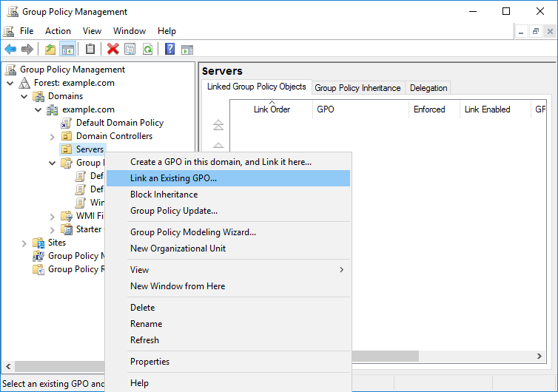Image resolution: width=558 pixels, height=392 pixels.
Task: Switch to Group Policy Inheritance tab
Action: (x=357, y=88)
